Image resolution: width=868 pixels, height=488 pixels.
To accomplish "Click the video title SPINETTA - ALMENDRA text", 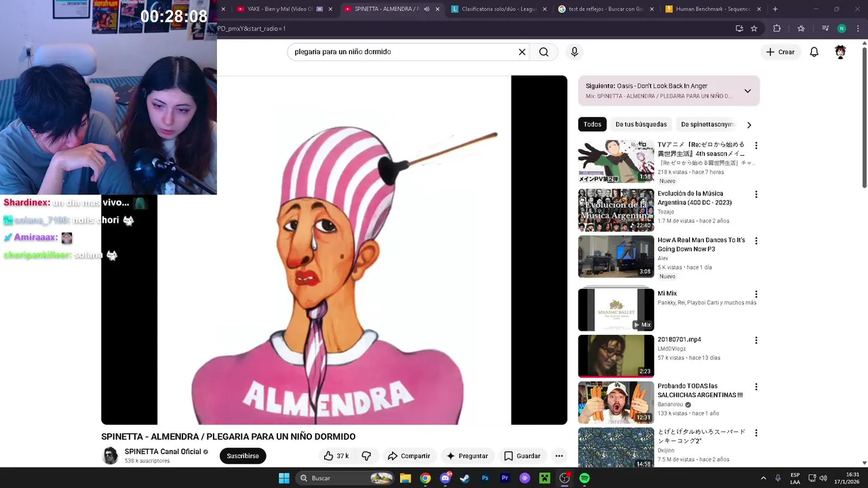I will tap(228, 436).
